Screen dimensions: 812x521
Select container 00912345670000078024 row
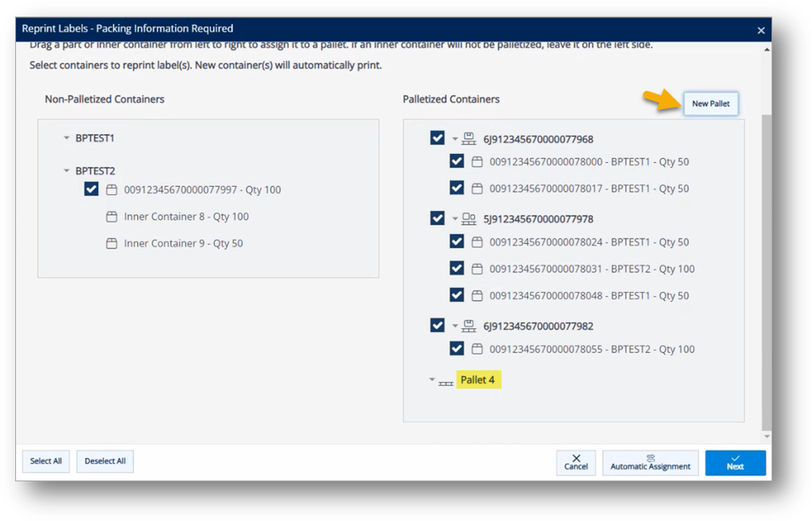point(588,242)
